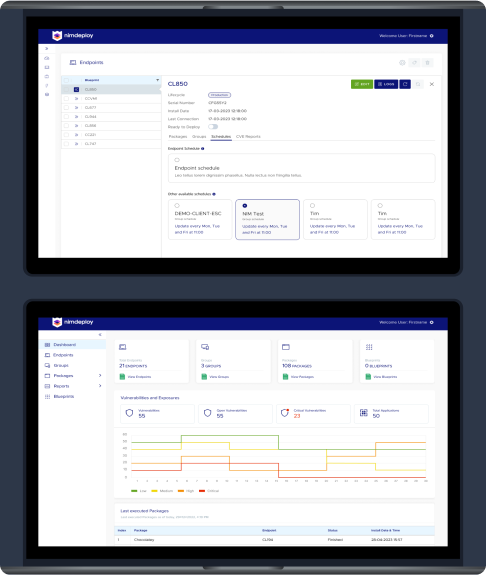The image size is (486, 575).
Task: Select the Endpoint schedule radio button
Action: click(177, 160)
